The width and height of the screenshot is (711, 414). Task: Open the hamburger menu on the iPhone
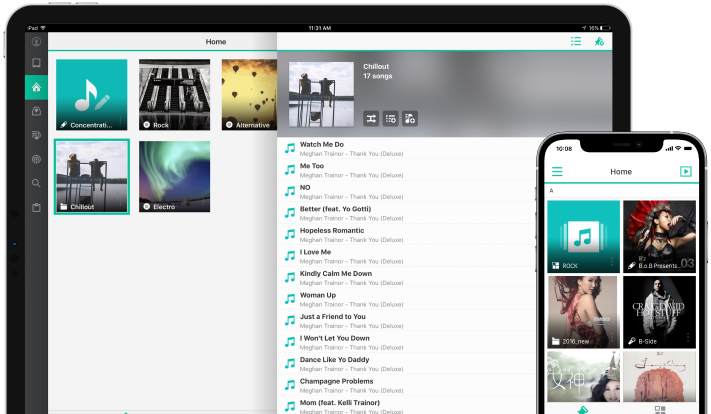[557, 171]
